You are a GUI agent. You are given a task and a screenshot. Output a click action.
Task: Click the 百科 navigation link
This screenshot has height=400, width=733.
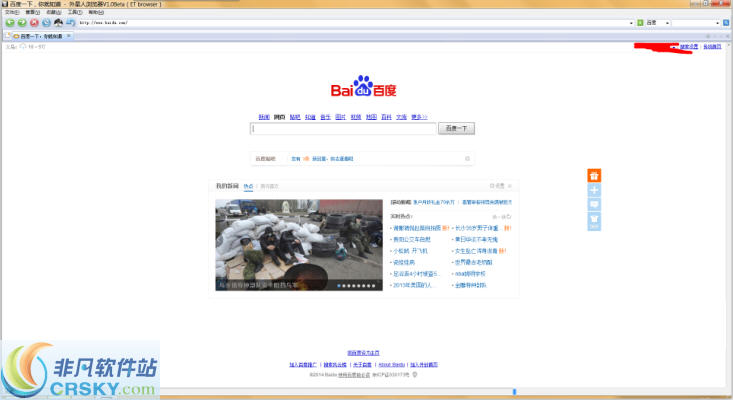coord(386,117)
